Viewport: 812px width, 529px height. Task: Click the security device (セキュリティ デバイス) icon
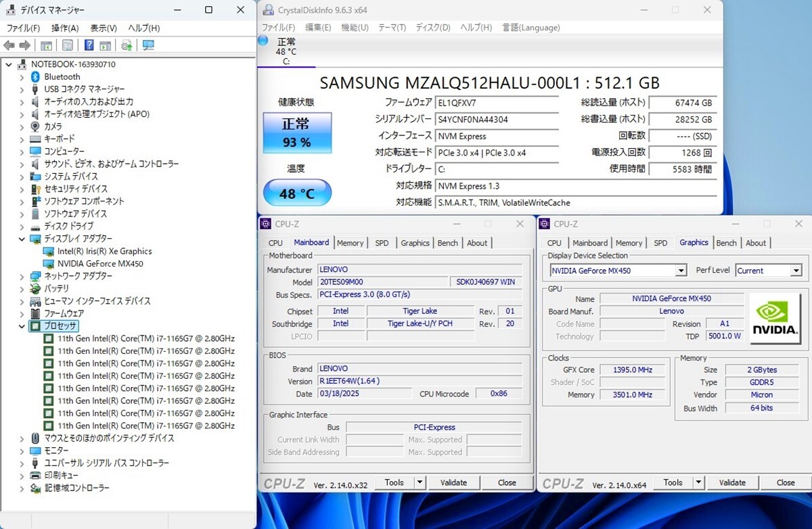36,189
